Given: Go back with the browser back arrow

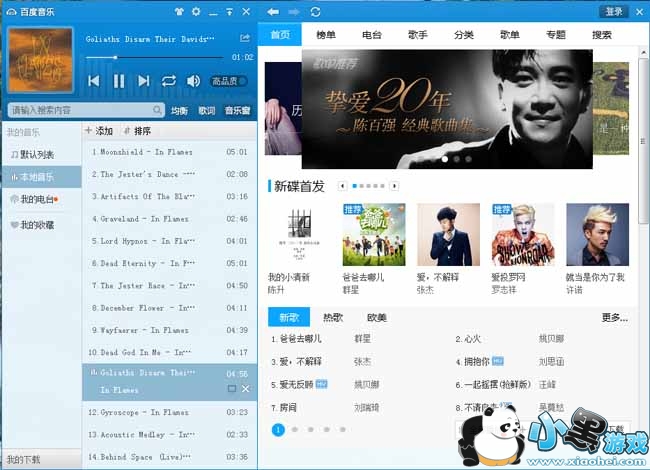Looking at the screenshot, I should pyautogui.click(x=273, y=12).
